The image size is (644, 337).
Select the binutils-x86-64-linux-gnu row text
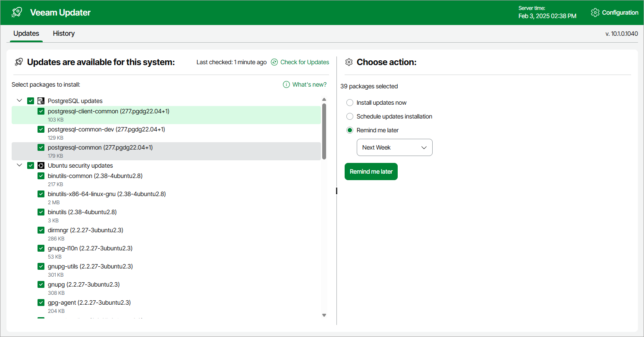107,194
